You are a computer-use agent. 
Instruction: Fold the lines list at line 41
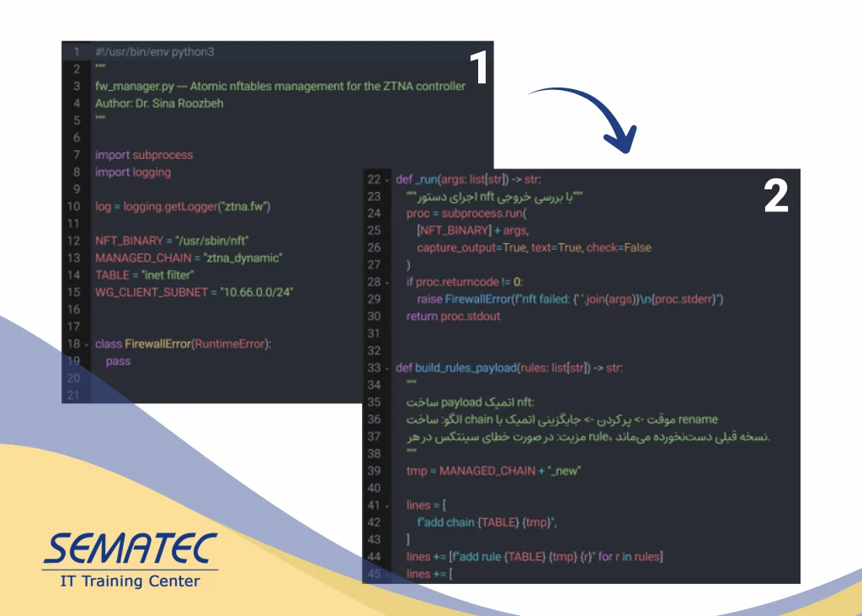[387, 506]
